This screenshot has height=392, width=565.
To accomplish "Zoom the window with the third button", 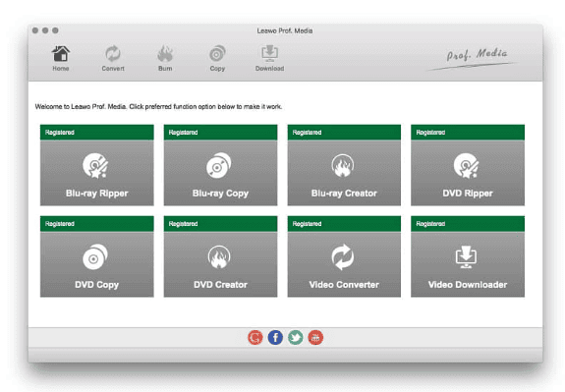I will [55, 30].
